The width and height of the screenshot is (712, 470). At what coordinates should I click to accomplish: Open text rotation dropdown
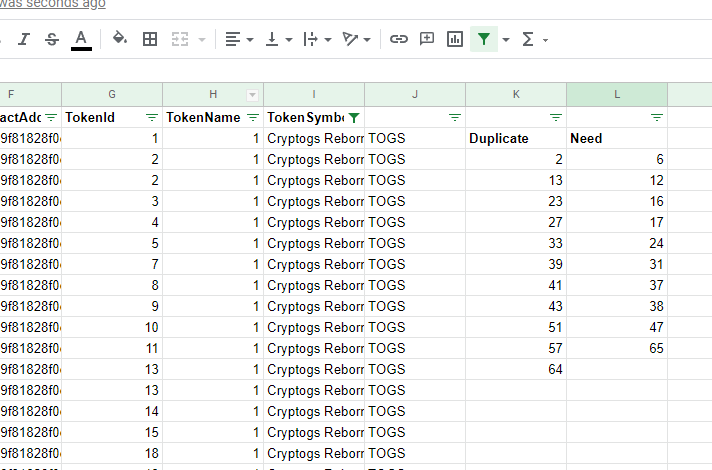pyautogui.click(x=356, y=40)
